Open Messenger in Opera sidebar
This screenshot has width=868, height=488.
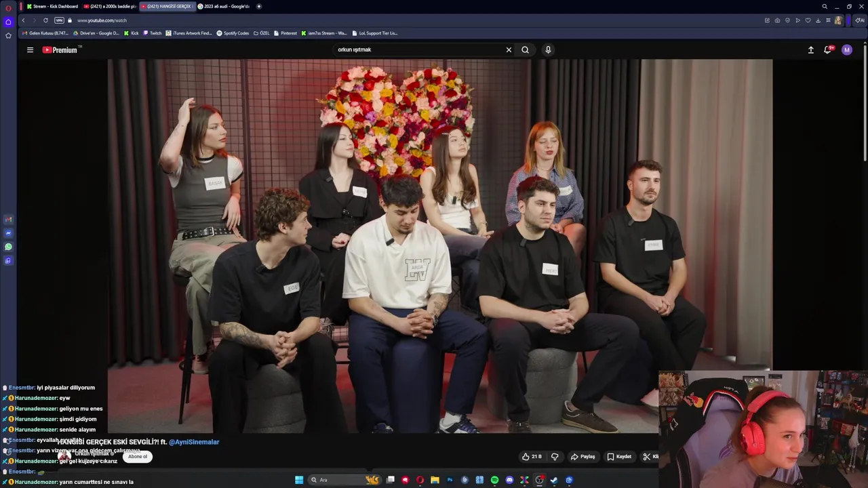8,233
